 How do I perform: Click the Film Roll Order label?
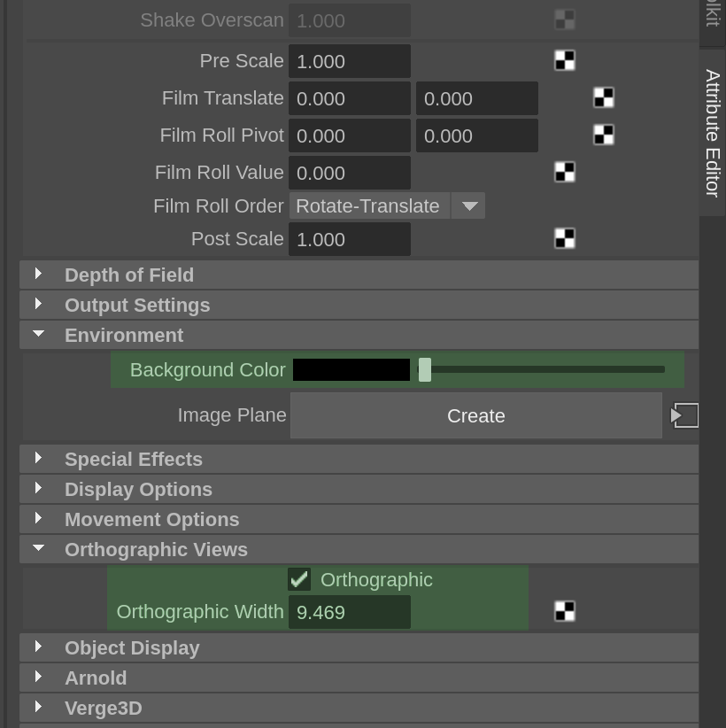coord(218,205)
